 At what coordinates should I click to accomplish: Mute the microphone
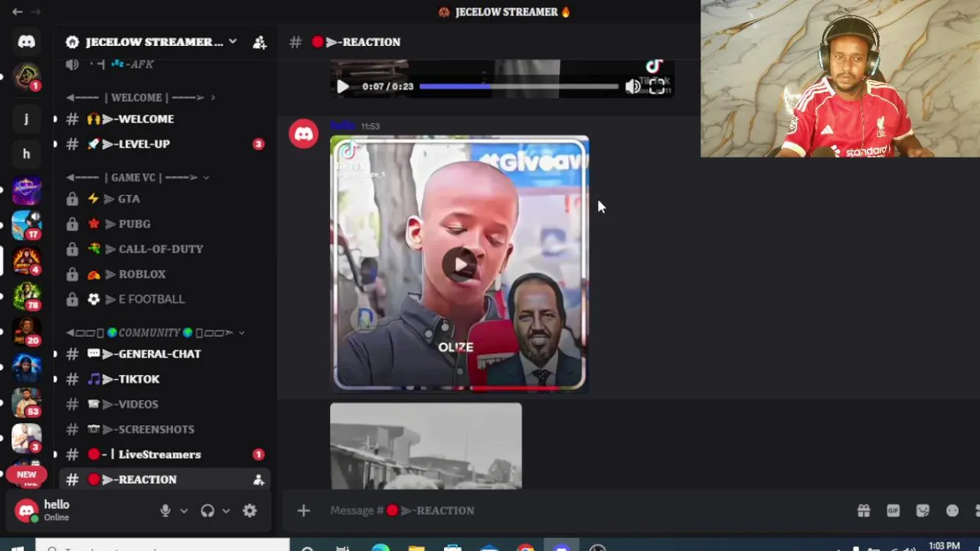tap(165, 510)
